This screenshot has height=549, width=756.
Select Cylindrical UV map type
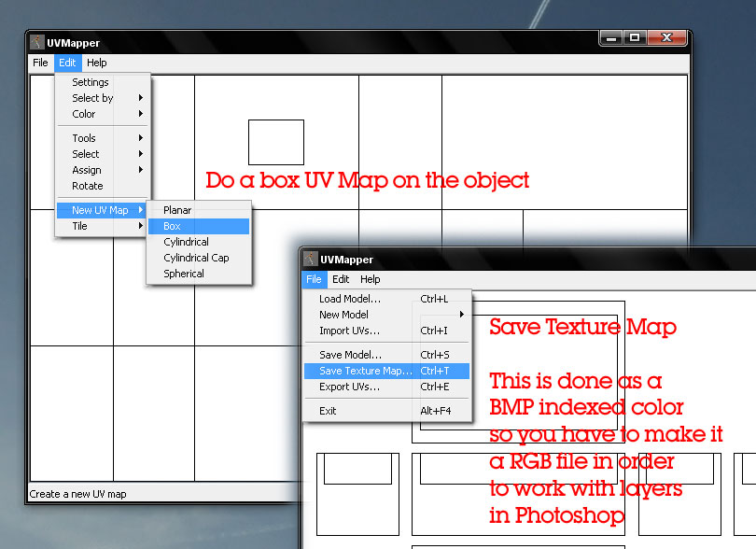(199, 242)
